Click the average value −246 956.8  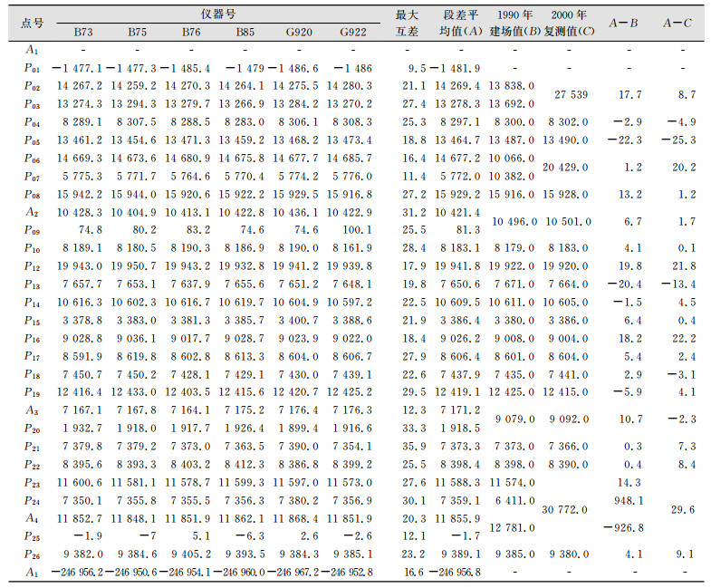coord(455,571)
